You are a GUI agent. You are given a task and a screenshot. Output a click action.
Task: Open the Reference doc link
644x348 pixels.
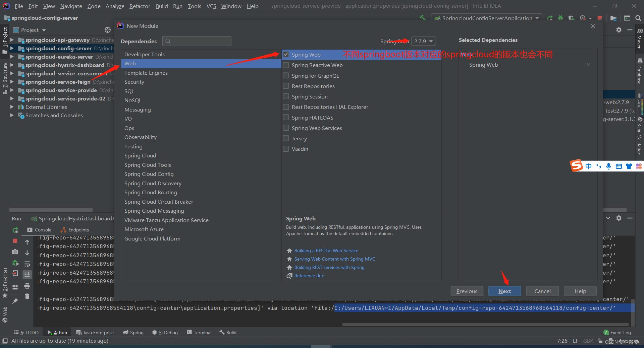coord(309,276)
